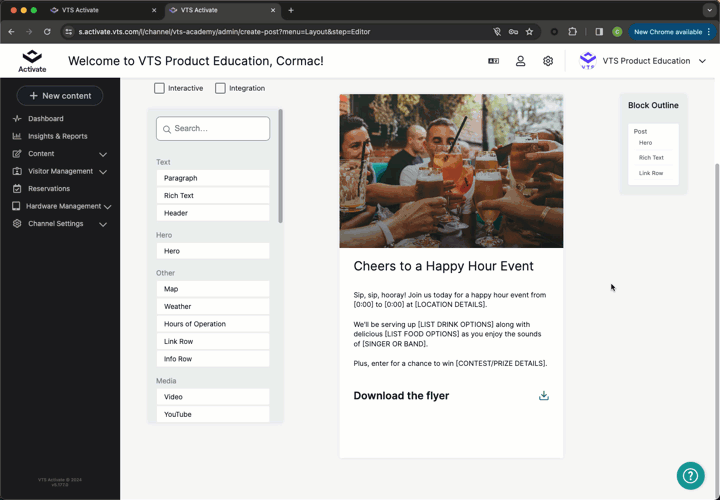Click Post in the Block Outline
The width and height of the screenshot is (720, 500).
click(x=640, y=131)
